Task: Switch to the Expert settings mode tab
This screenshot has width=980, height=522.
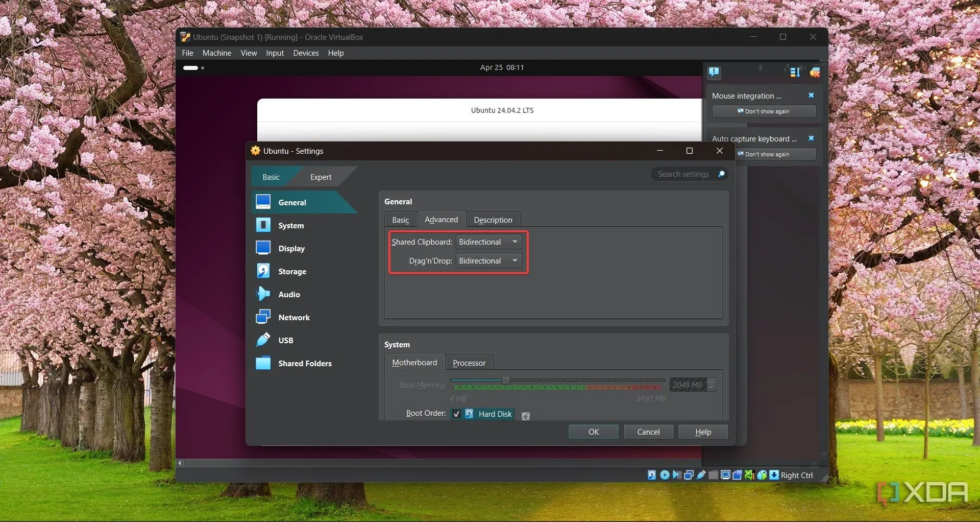Action: click(x=321, y=177)
